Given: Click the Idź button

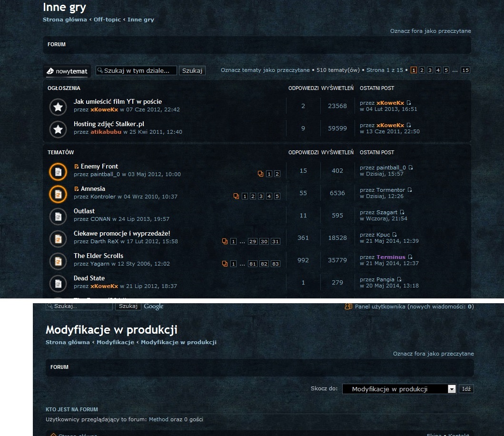Looking at the screenshot, I should 466,389.
